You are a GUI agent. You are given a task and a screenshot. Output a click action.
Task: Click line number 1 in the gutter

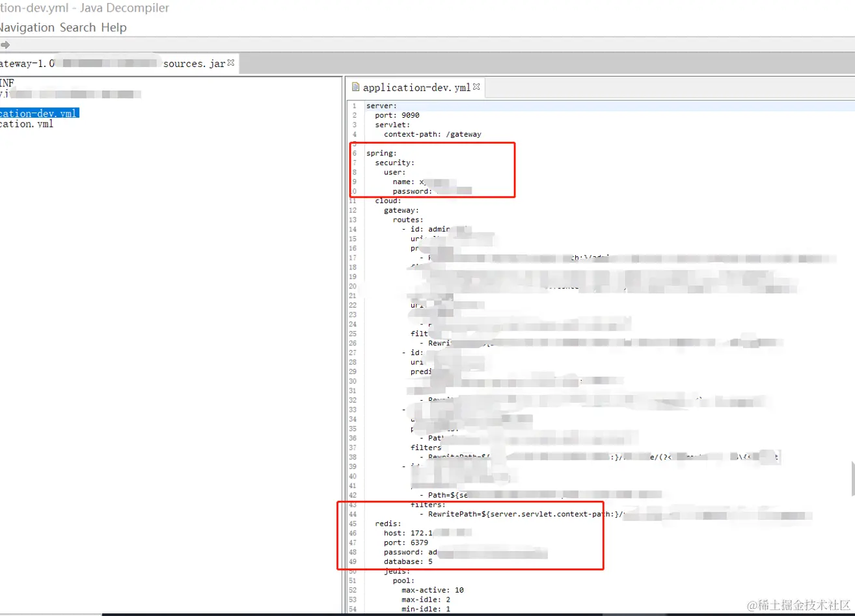pyautogui.click(x=355, y=105)
